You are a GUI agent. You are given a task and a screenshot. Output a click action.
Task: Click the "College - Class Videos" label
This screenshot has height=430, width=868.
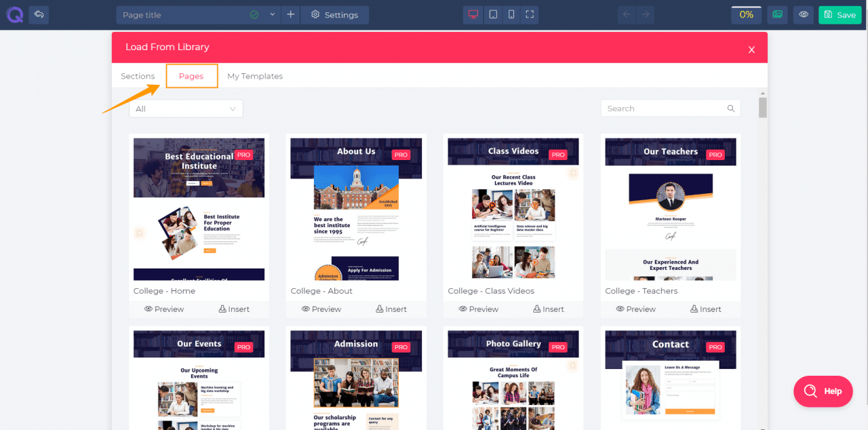(x=491, y=291)
